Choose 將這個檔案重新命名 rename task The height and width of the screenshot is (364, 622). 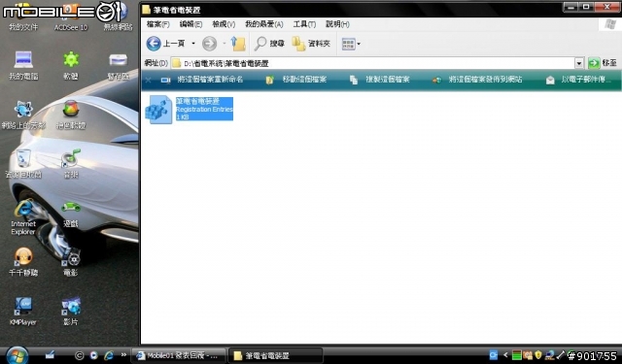click(x=202, y=80)
